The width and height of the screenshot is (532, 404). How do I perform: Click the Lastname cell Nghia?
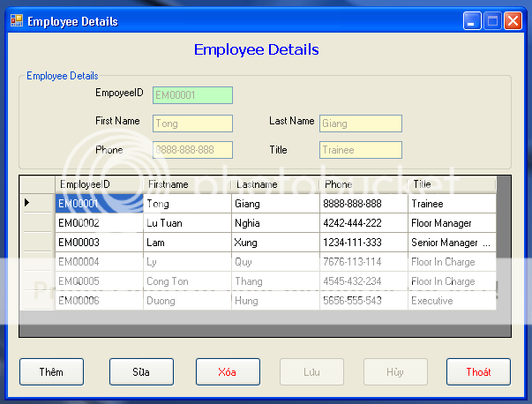coord(275,223)
